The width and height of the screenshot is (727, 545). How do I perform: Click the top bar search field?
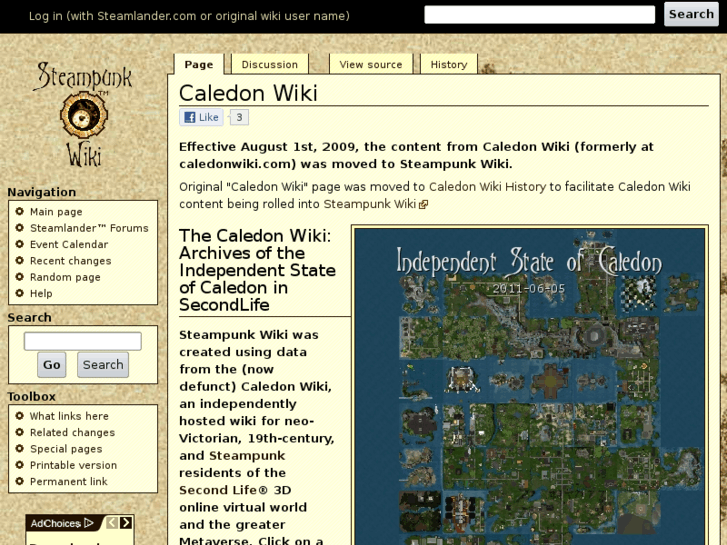540,14
